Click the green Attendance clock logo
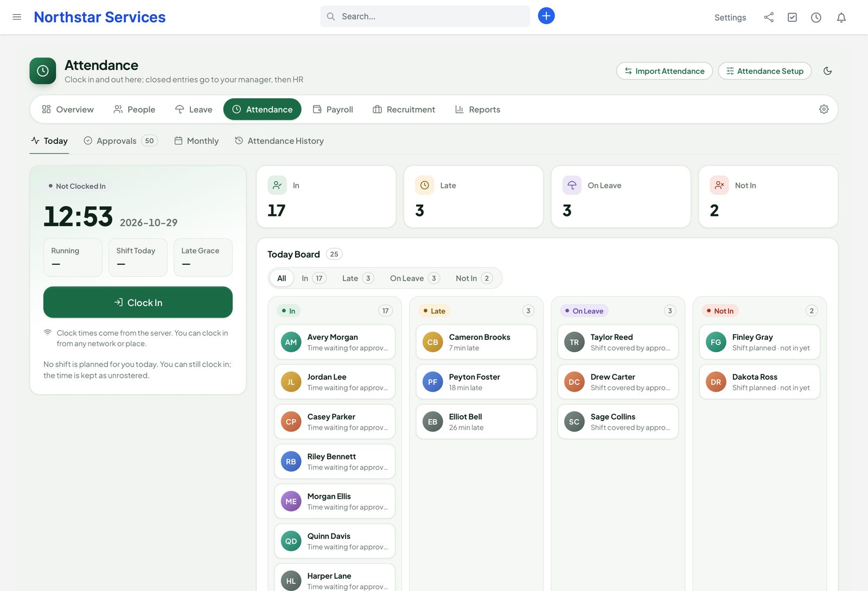868x591 pixels. click(x=43, y=71)
